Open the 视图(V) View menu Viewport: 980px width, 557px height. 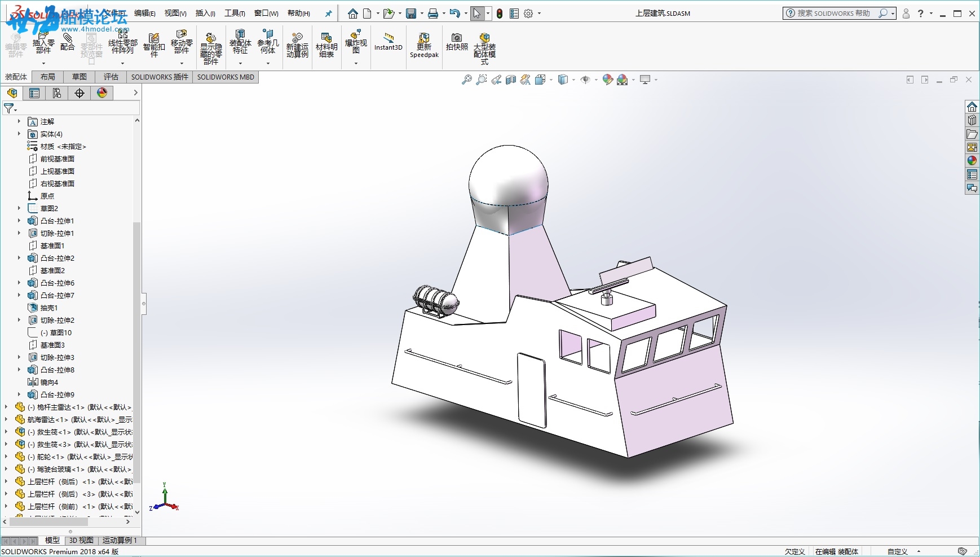(175, 13)
